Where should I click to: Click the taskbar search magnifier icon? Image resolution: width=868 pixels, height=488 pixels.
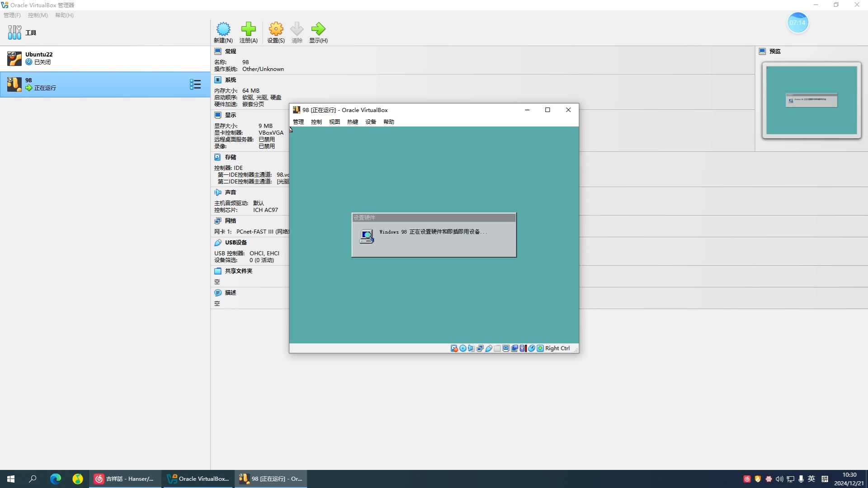[33, 479]
